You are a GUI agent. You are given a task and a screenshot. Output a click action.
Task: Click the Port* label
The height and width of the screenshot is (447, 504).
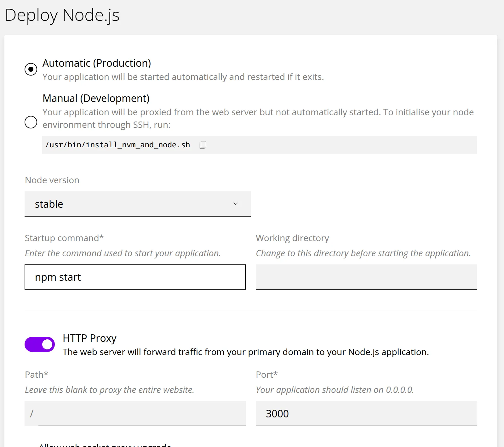pyautogui.click(x=267, y=375)
